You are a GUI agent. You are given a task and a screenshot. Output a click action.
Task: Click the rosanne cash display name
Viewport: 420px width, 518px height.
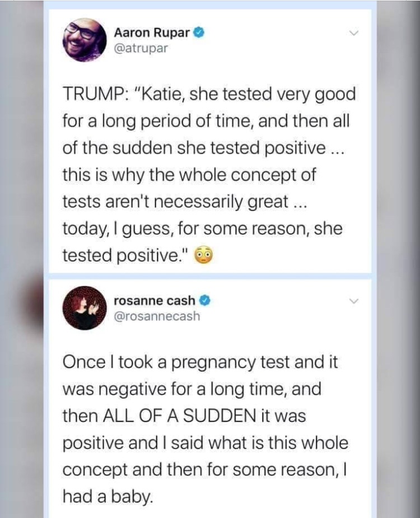155,301
